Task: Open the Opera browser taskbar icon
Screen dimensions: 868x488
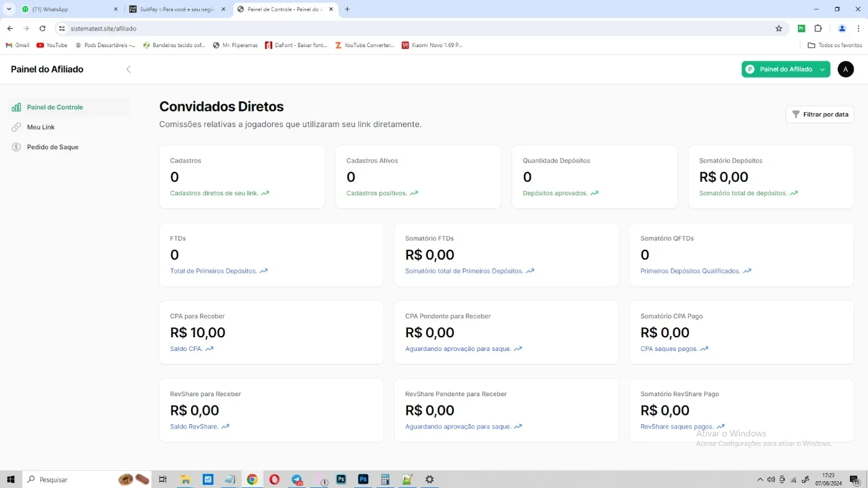Action: tap(274, 479)
